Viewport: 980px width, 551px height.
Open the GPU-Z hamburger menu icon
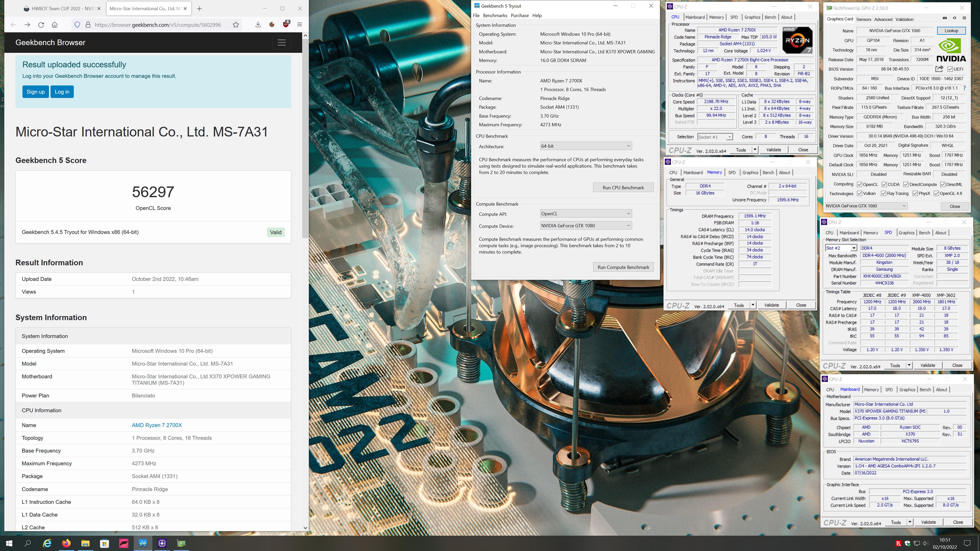coord(964,18)
